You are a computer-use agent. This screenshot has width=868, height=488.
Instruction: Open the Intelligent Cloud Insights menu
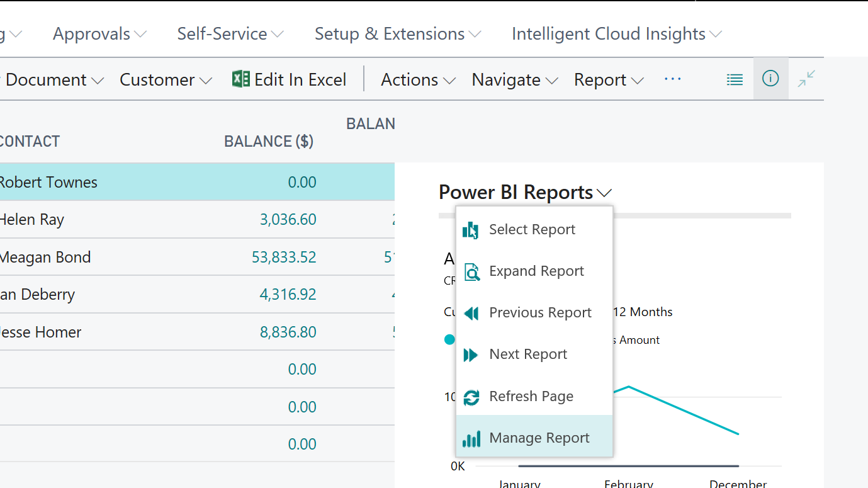[x=616, y=34]
